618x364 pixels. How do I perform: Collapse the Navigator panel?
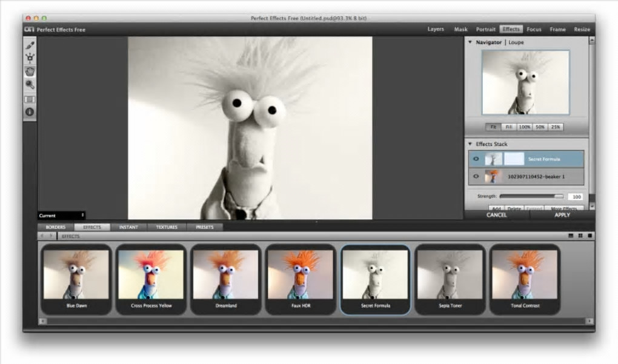click(470, 42)
